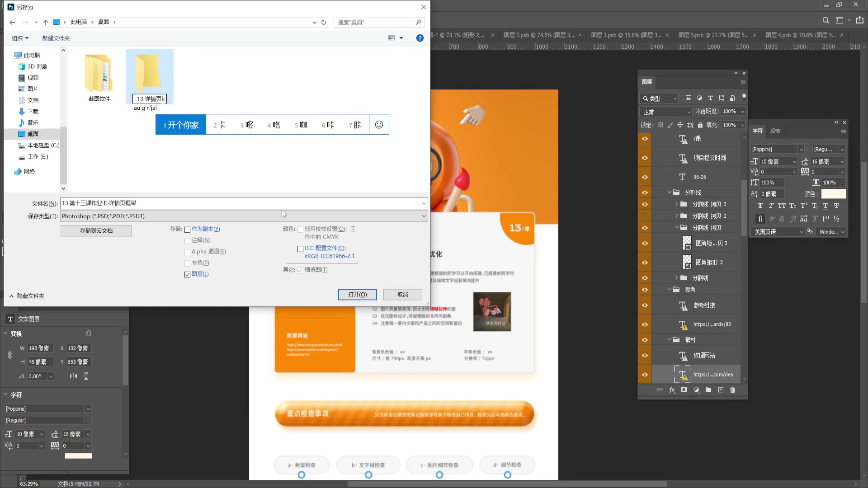This screenshot has width=868, height=488.
Task: Click the Photoshop search magnifier icon
Action: pos(826,20)
